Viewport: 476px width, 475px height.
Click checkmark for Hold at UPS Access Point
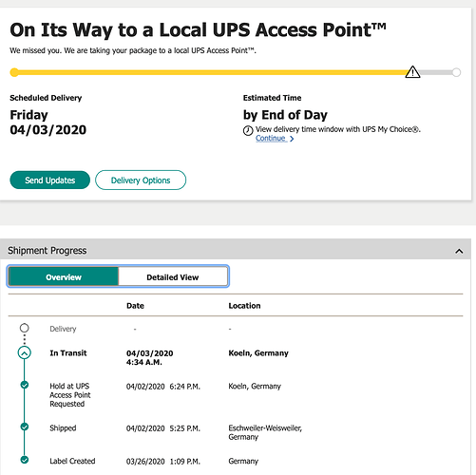pyautogui.click(x=25, y=385)
